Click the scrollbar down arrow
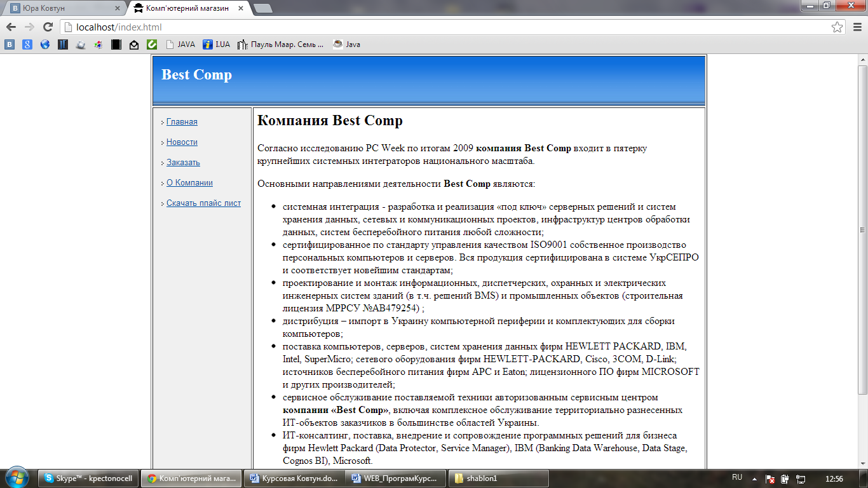The image size is (868, 488). click(x=863, y=464)
